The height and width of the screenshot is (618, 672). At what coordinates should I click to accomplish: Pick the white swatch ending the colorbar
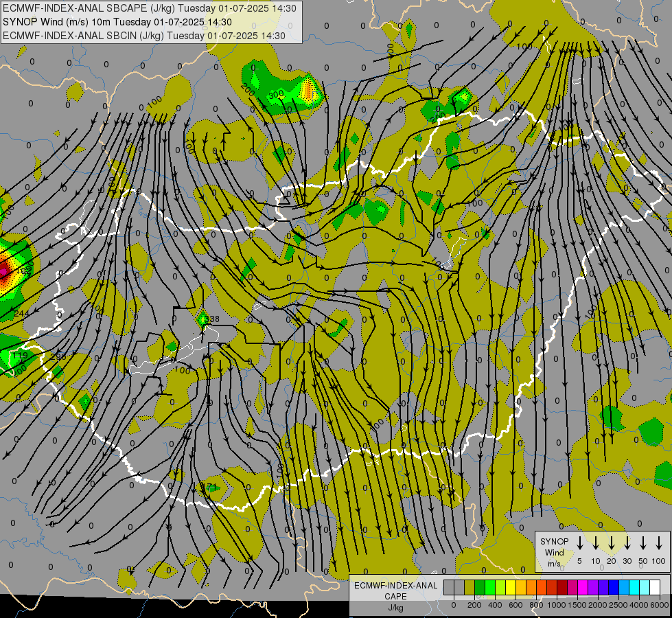tap(654, 587)
